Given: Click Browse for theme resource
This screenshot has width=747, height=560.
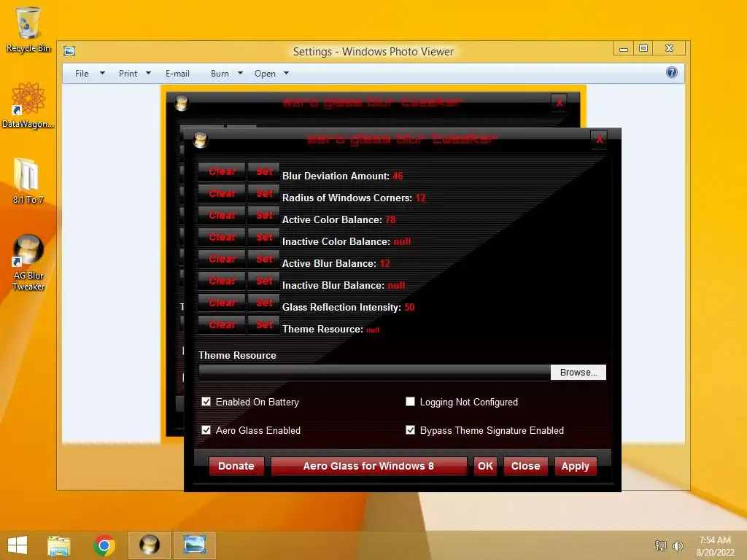Looking at the screenshot, I should point(578,373).
